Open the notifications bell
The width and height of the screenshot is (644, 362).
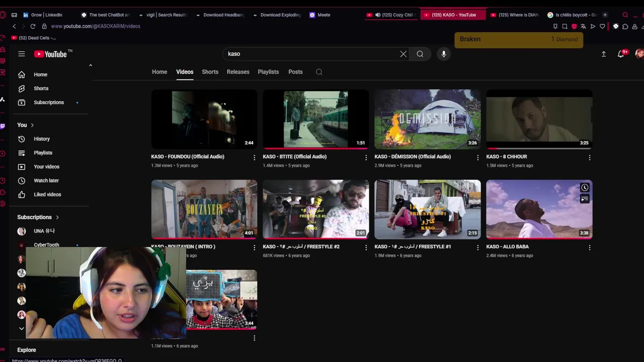(x=621, y=54)
